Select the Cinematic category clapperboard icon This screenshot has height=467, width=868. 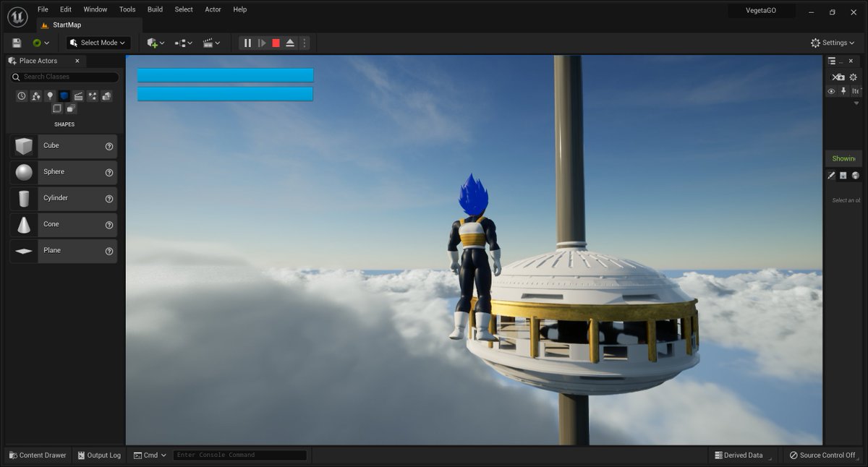[78, 95]
